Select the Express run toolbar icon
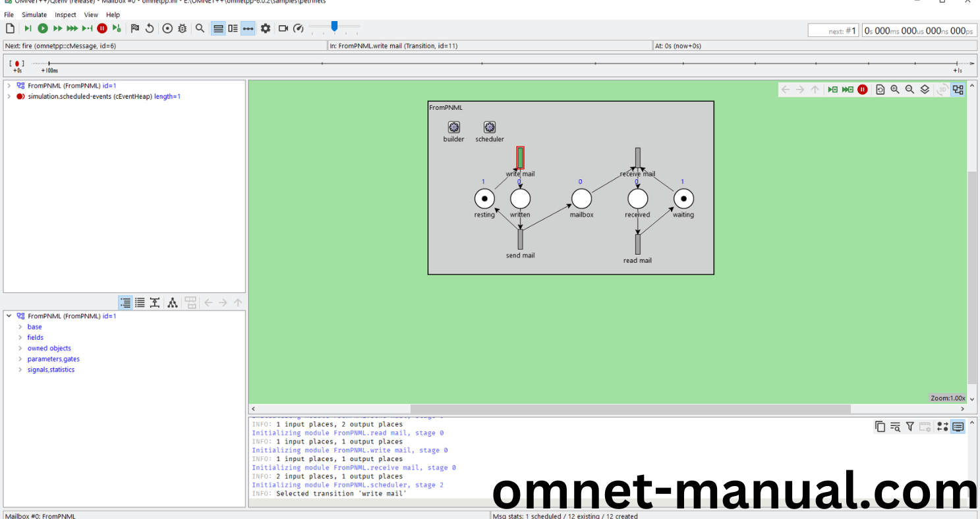 (x=72, y=28)
